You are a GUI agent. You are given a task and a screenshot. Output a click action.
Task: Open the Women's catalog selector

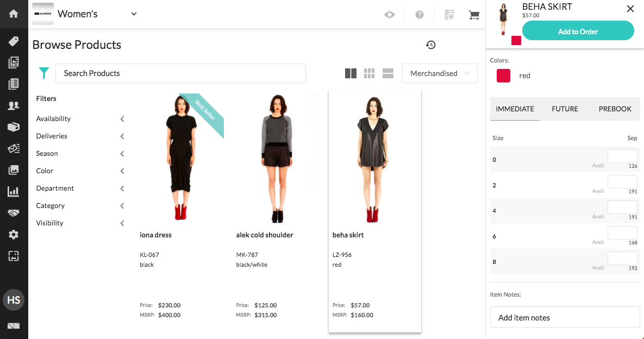point(97,14)
